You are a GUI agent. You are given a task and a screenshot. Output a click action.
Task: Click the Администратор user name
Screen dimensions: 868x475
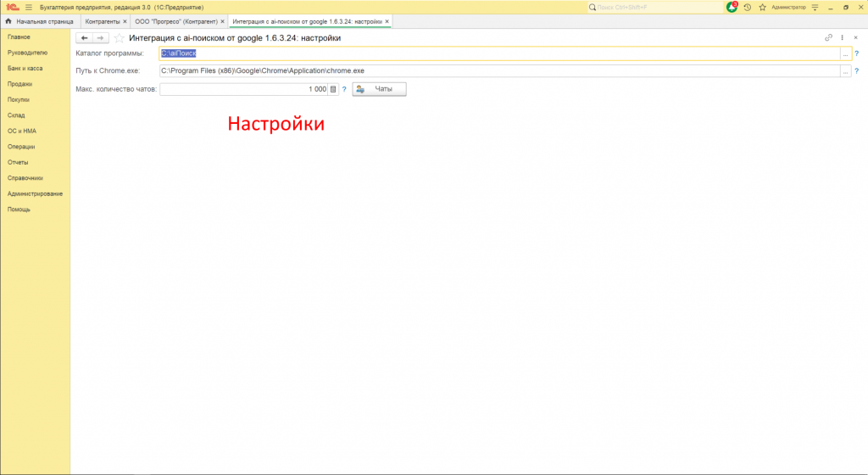(x=788, y=7)
